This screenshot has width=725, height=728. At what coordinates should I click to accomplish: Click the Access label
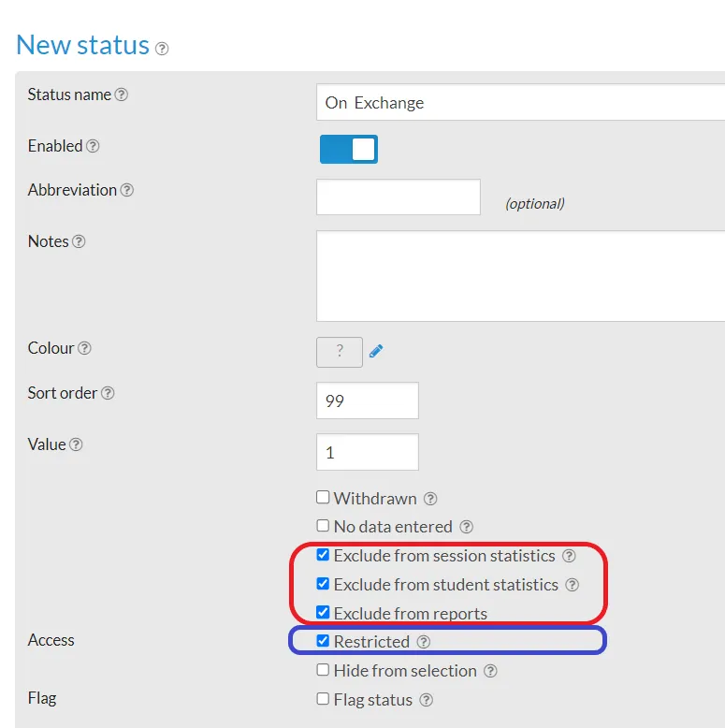point(51,640)
